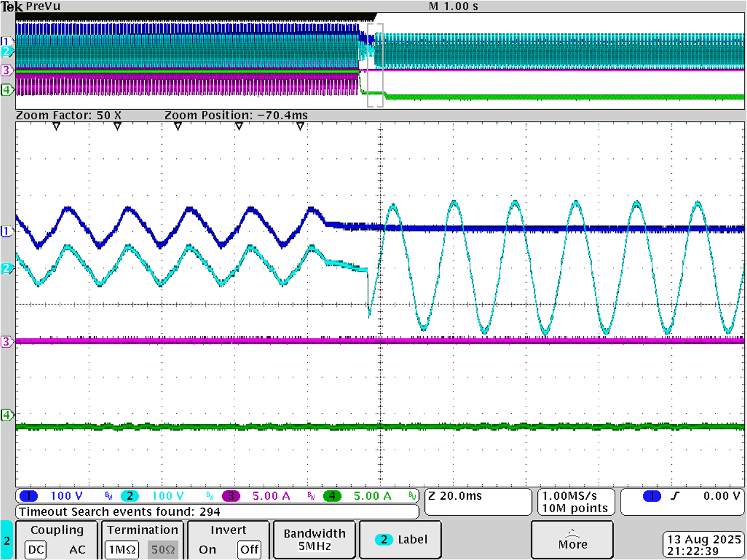Turn Invert On
Screen dimensions: 747x560
click(207, 549)
